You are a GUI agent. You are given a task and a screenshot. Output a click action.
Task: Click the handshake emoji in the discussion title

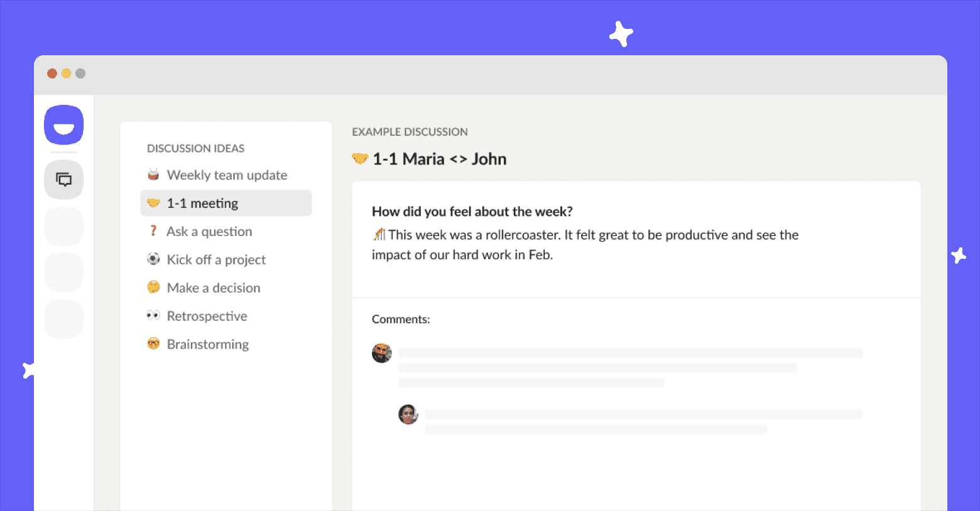(360, 159)
